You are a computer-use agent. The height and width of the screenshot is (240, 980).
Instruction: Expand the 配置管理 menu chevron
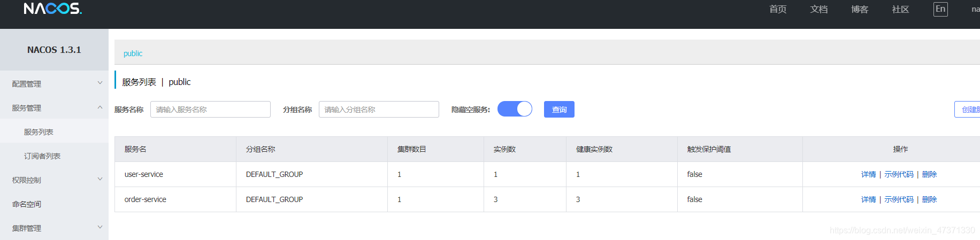[100, 83]
